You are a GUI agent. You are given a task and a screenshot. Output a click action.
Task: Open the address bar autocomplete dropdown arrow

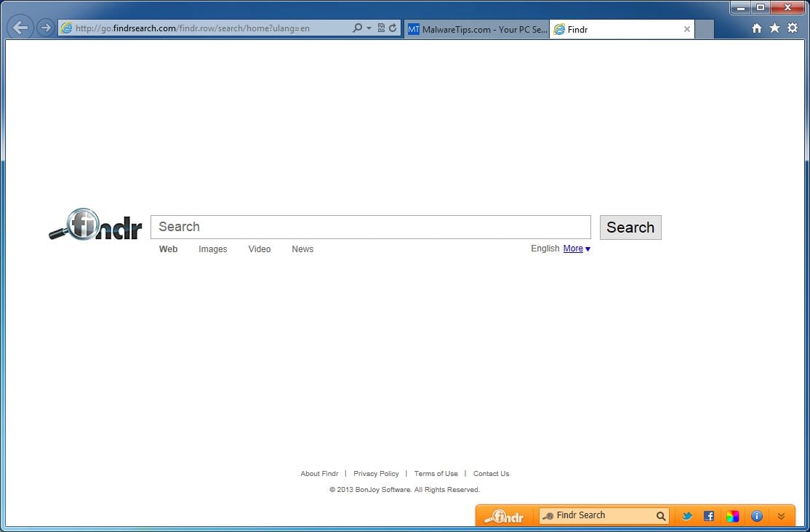369,28
